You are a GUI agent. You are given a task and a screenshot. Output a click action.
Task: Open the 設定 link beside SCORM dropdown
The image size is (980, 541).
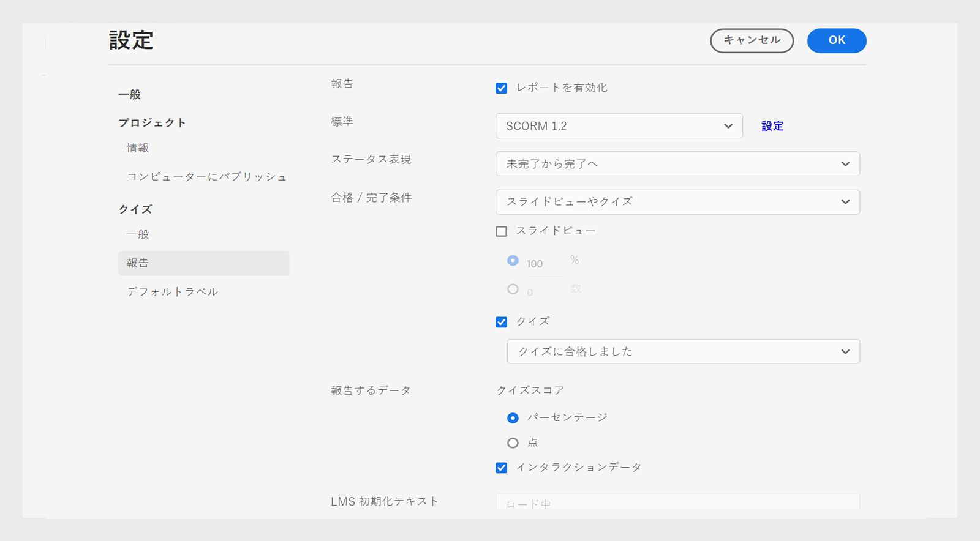tap(772, 126)
